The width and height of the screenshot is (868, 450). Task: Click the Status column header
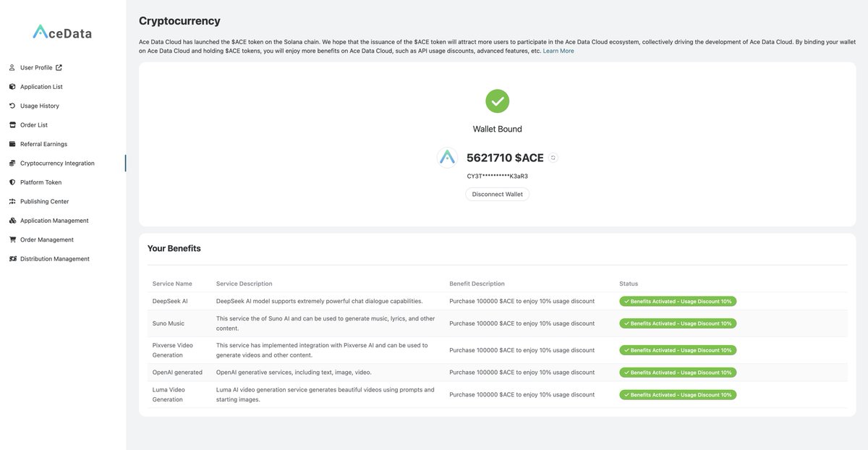point(629,284)
